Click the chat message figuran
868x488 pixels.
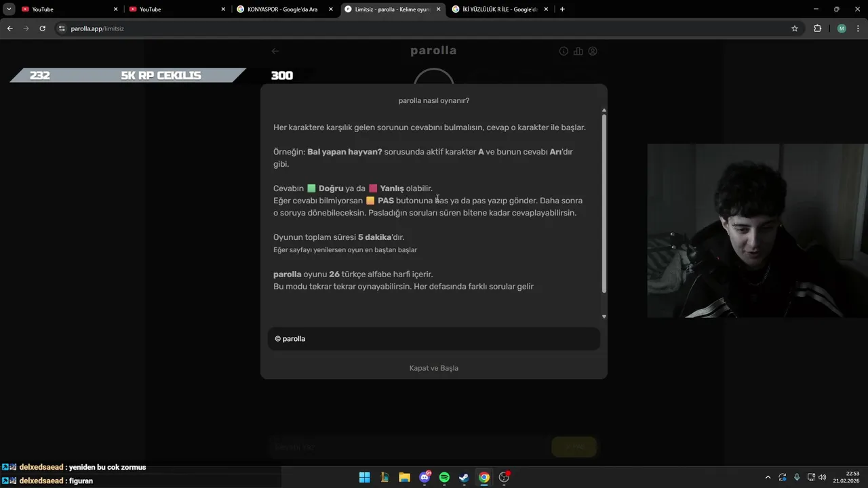[81, 481]
